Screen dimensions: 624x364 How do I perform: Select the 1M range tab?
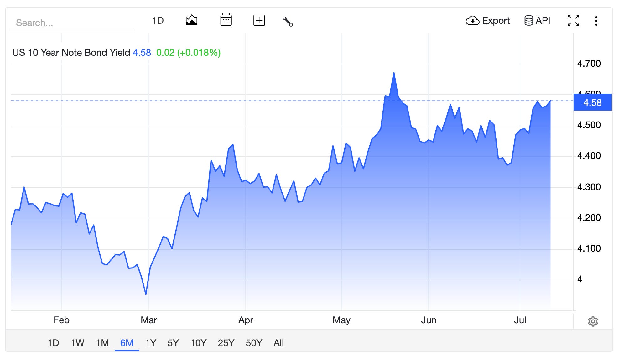(102, 343)
